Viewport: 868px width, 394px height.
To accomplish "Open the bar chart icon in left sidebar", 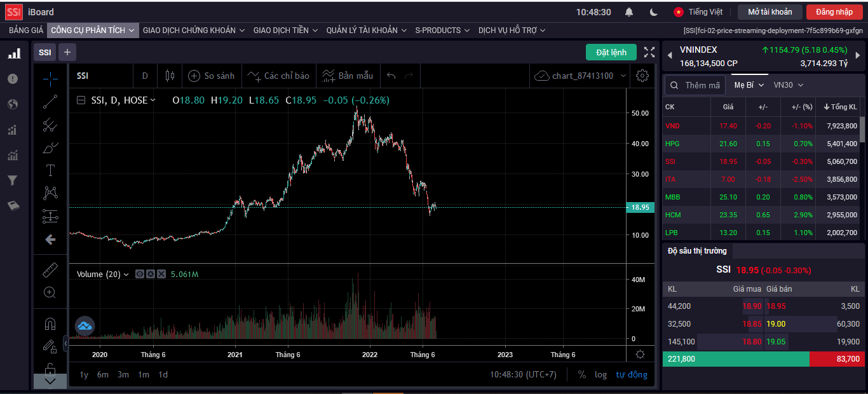I will pyautogui.click(x=13, y=53).
